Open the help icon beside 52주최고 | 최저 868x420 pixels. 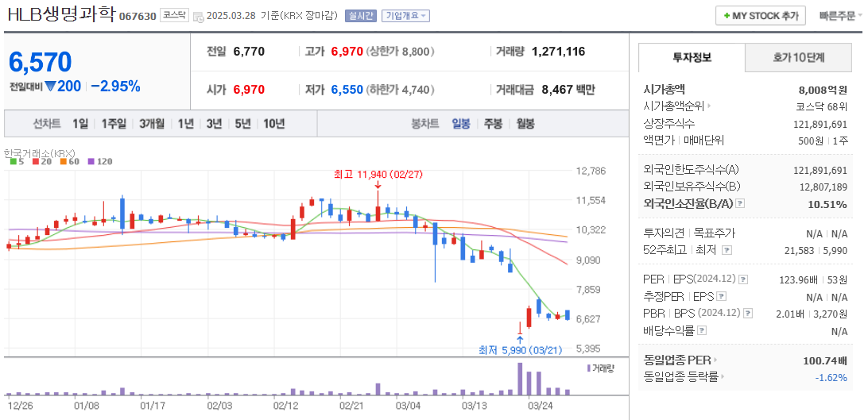coord(727,250)
